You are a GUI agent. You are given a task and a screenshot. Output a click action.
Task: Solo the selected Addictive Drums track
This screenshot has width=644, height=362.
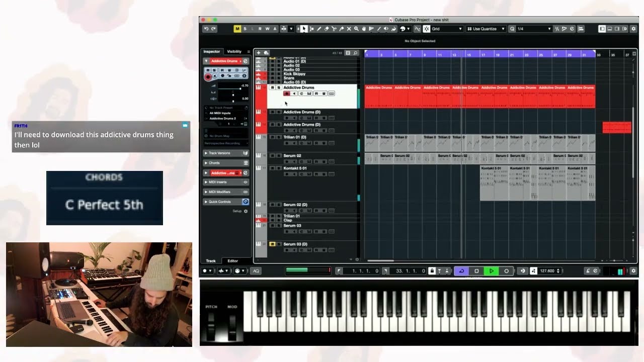click(x=279, y=87)
